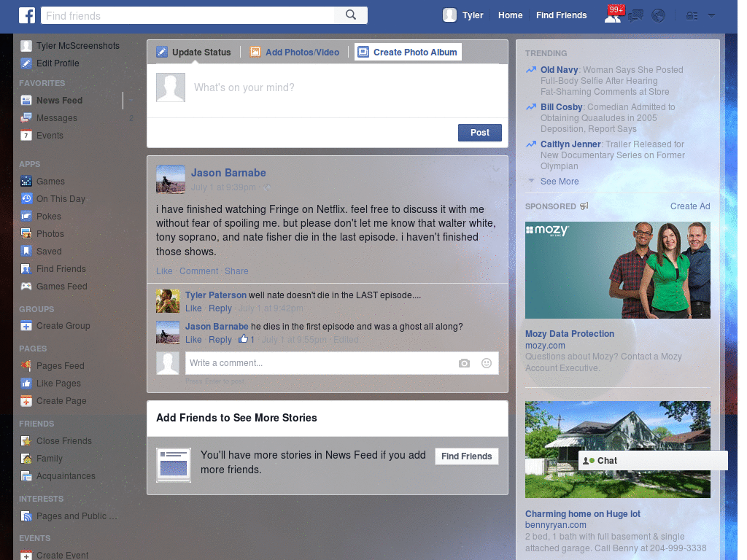Reply to Tyler Paterson's comment

coord(220,308)
